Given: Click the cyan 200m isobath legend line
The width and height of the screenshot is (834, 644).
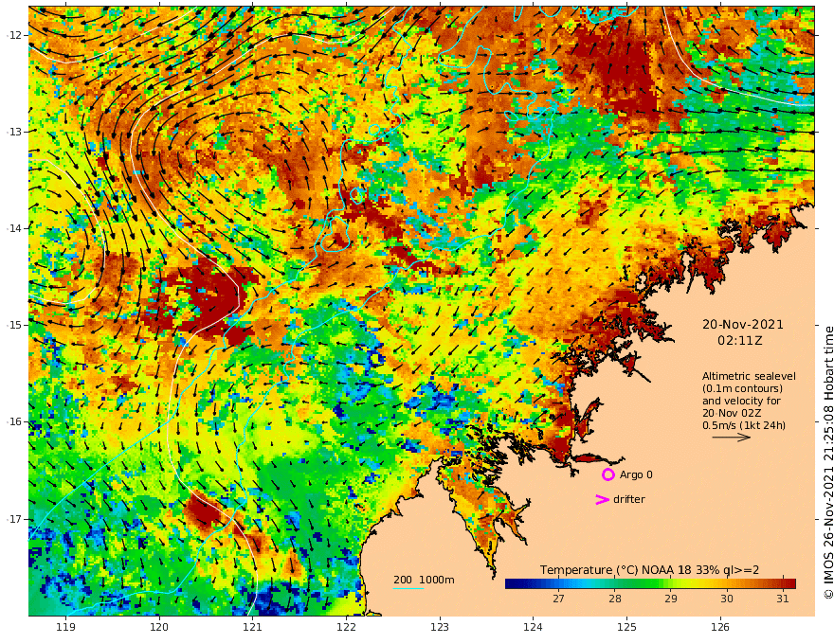Looking at the screenshot, I should [x=408, y=588].
